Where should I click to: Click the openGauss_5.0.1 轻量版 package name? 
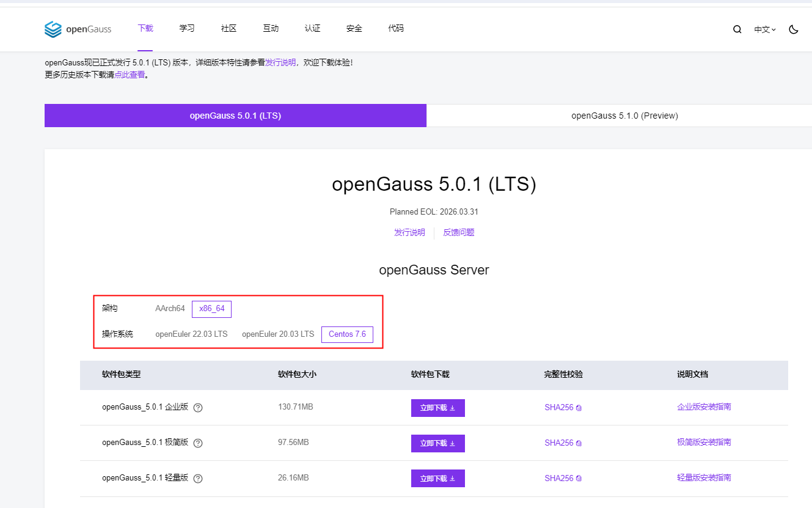(145, 478)
